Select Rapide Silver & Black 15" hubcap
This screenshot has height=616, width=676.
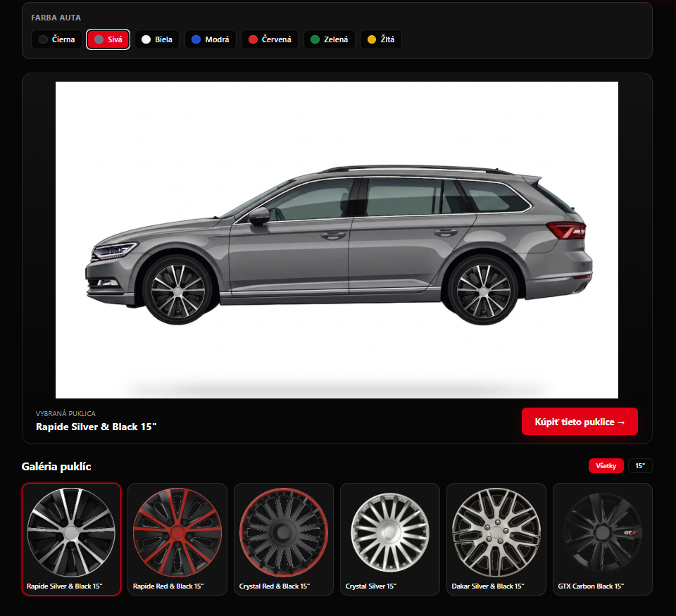72,539
